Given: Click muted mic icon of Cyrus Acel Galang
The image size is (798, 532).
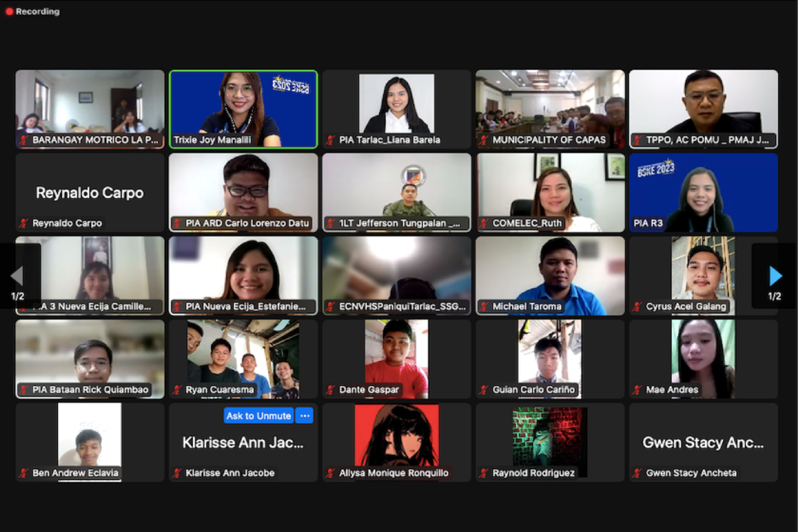Looking at the screenshot, I should [637, 307].
